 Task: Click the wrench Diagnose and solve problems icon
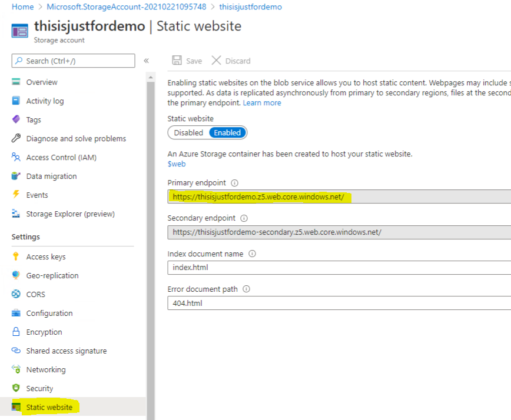(x=16, y=138)
